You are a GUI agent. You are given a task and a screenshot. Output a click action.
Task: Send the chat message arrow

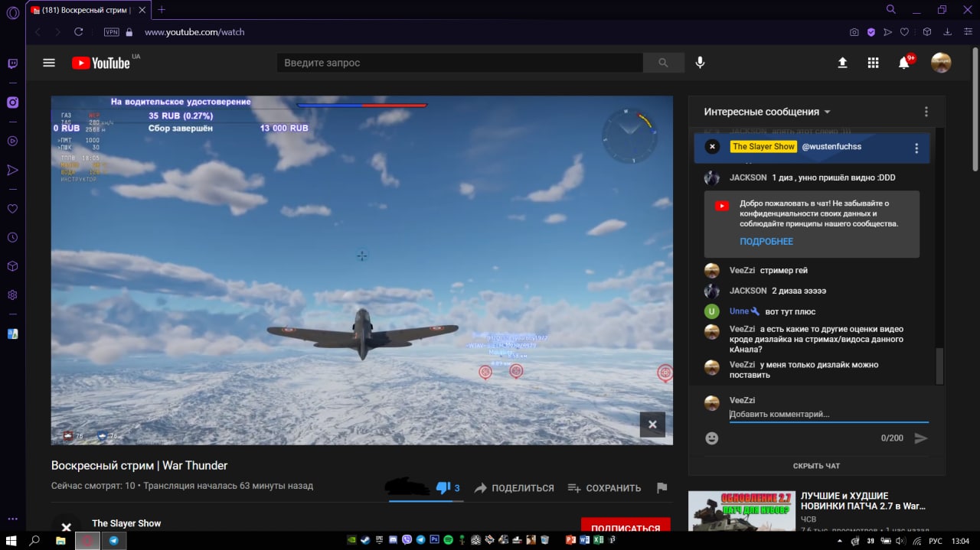921,438
